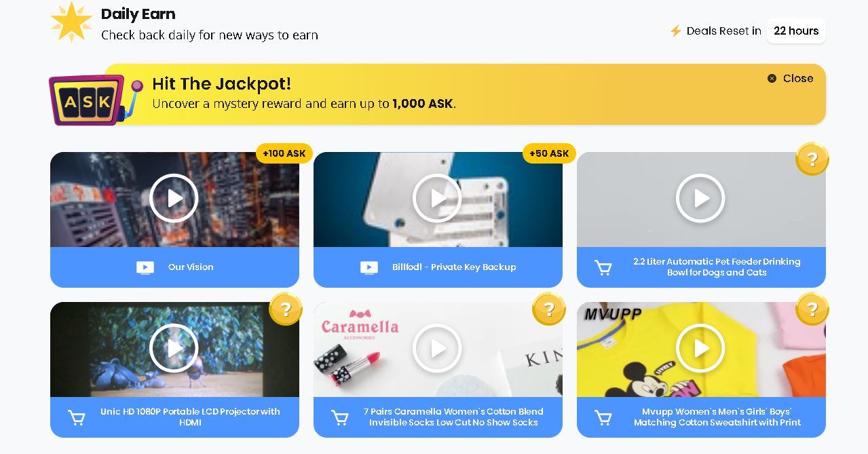Image resolution: width=868 pixels, height=454 pixels.
Task: Click the cart icon beside Unic Projector
Action: coord(77,417)
